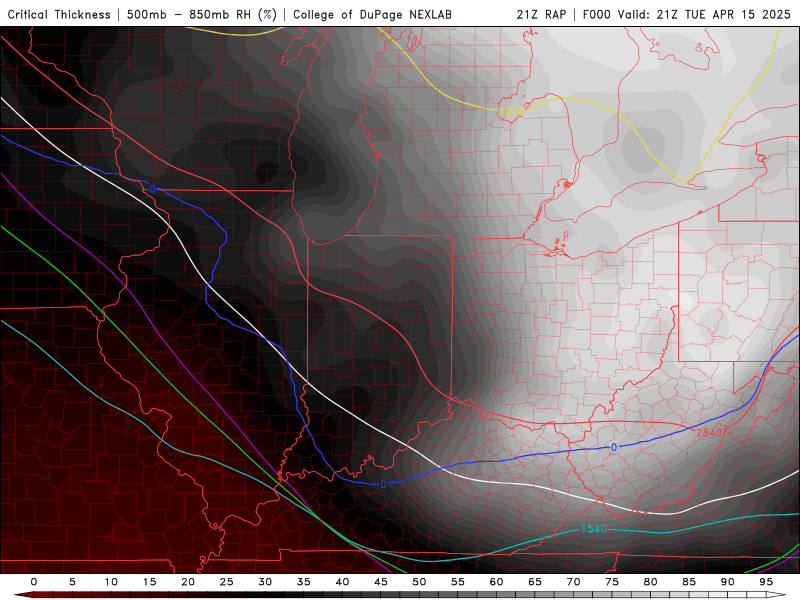Select the colorbar "80" tick label
Image resolution: width=800 pixels, height=600 pixels.
point(651,582)
